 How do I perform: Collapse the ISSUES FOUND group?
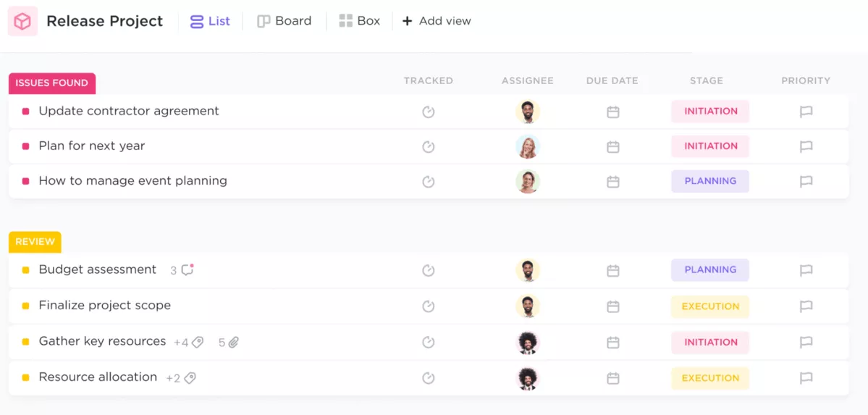pos(52,83)
